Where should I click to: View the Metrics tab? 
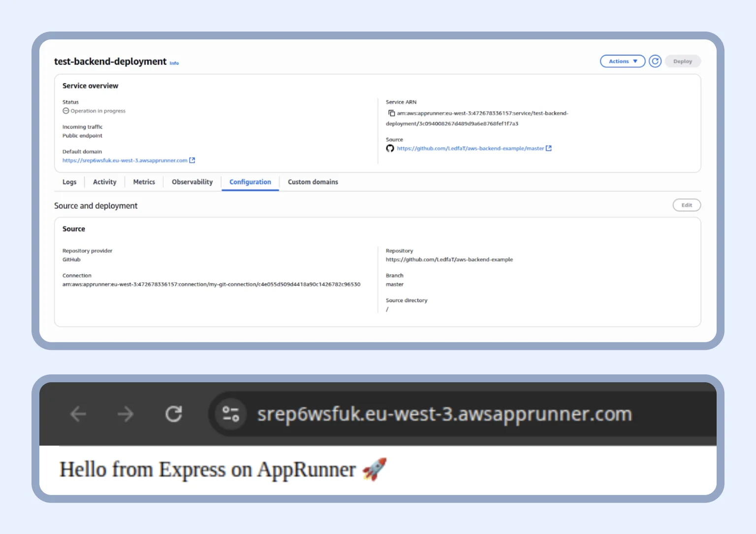click(x=144, y=182)
